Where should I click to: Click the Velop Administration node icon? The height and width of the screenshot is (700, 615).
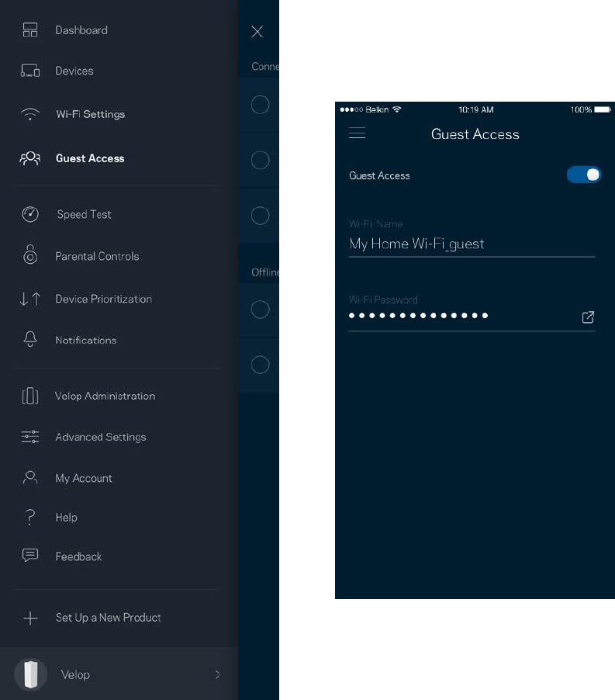click(x=30, y=396)
